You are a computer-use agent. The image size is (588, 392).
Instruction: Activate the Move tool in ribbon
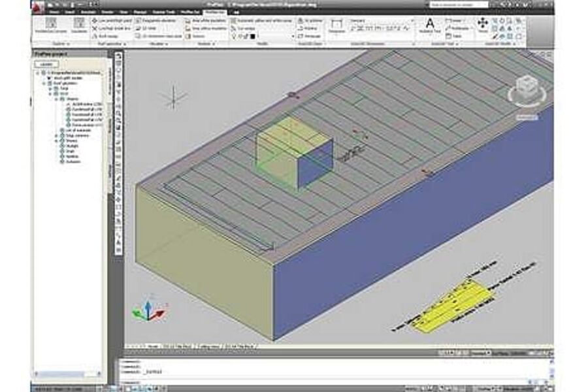(x=483, y=25)
